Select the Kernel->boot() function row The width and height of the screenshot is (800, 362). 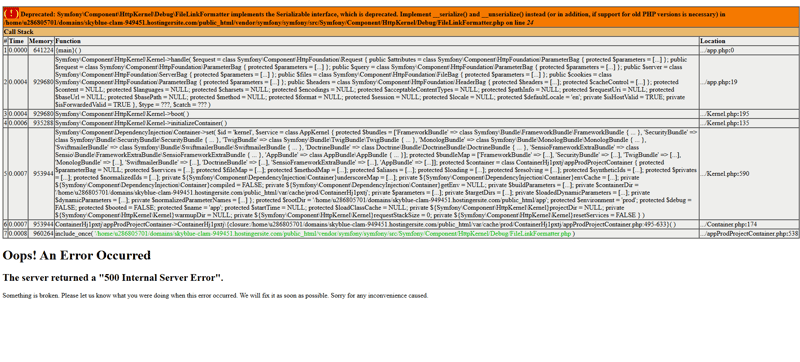(x=377, y=114)
